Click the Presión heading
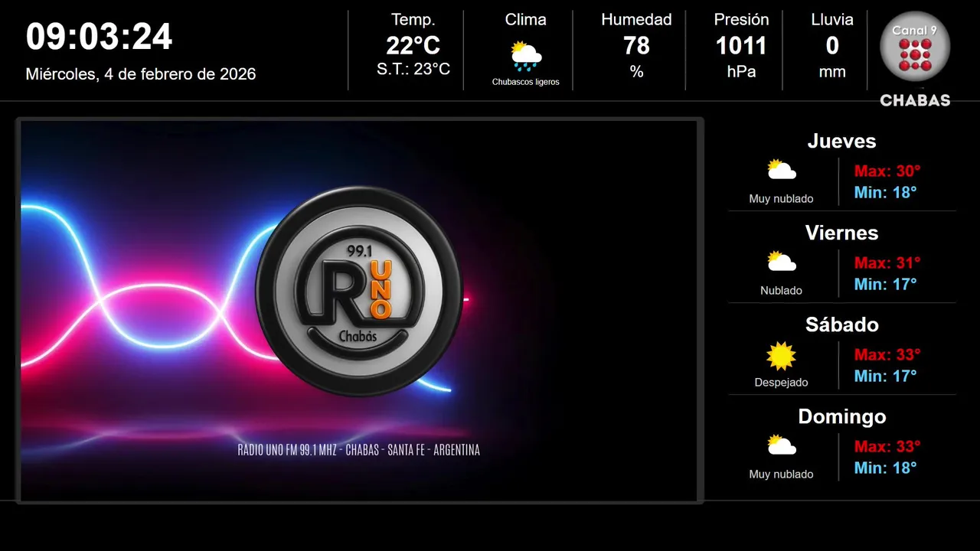Screen dimensions: 980x551 click(x=741, y=20)
